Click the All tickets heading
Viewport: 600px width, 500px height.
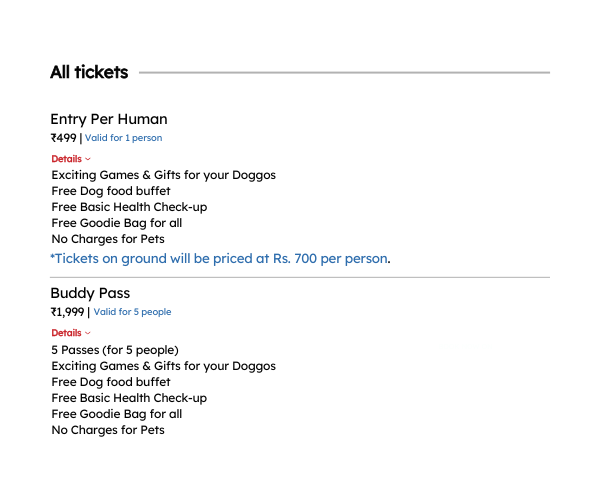tap(89, 72)
